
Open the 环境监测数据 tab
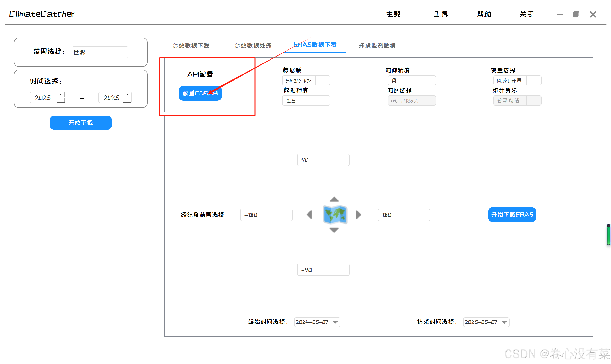click(377, 46)
